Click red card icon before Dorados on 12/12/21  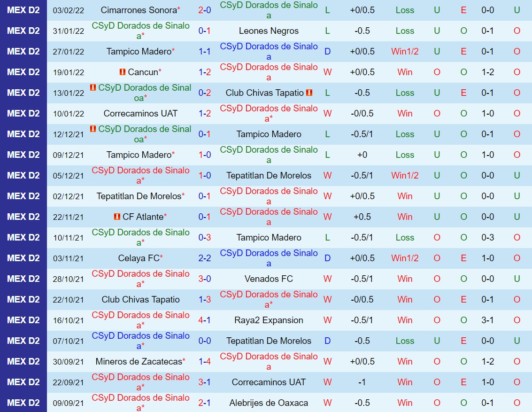pos(93,129)
